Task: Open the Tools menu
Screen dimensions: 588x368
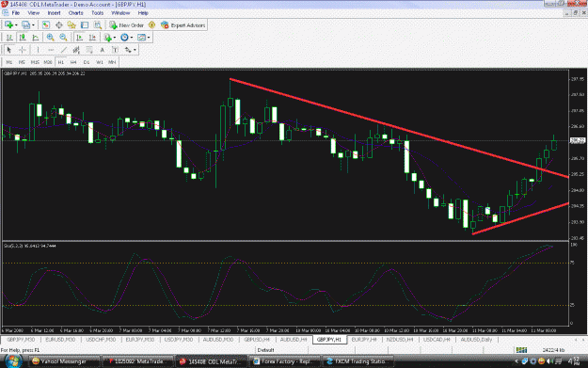Action: [x=98, y=13]
